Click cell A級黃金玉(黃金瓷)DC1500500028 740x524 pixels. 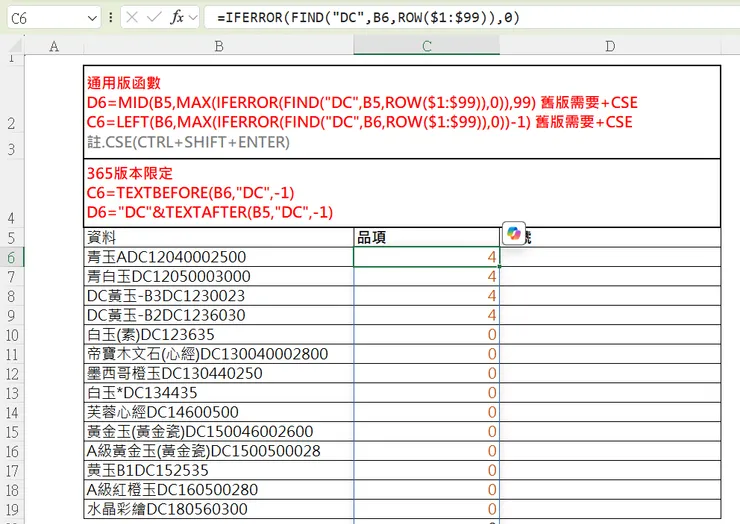[x=219, y=451]
